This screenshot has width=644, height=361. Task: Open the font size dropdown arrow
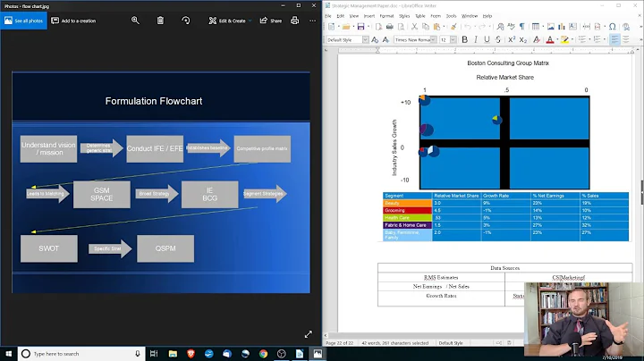click(453, 40)
